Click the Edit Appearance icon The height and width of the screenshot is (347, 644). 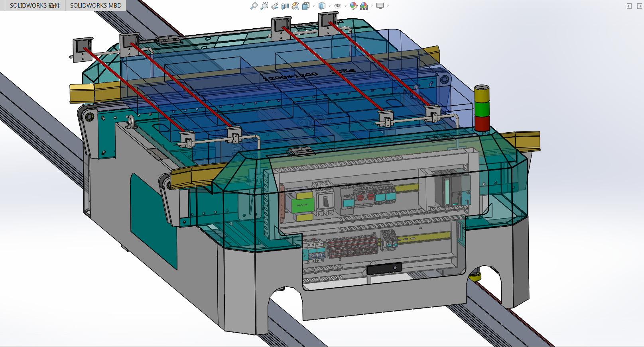[354, 6]
